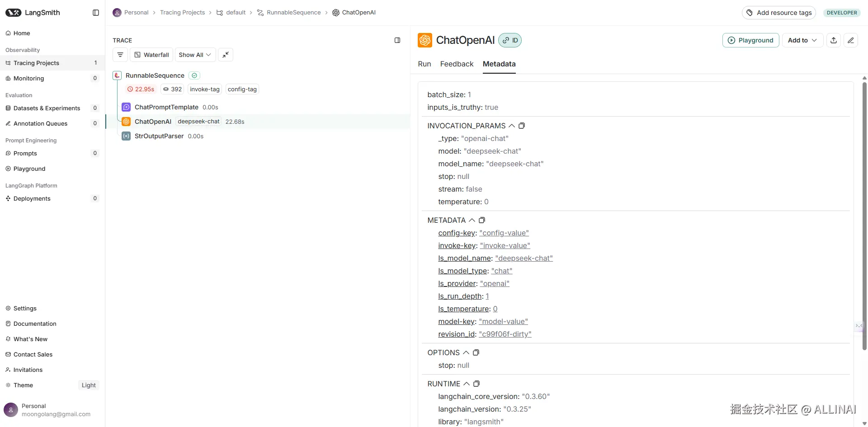Select RunnableSequence root run
This screenshot has width=868, height=427.
tap(155, 75)
